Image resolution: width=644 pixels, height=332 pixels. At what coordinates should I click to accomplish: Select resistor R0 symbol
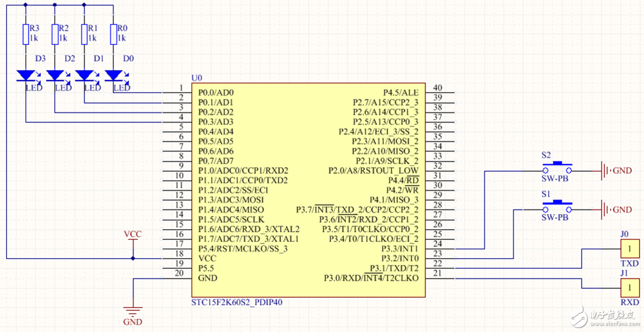point(113,33)
